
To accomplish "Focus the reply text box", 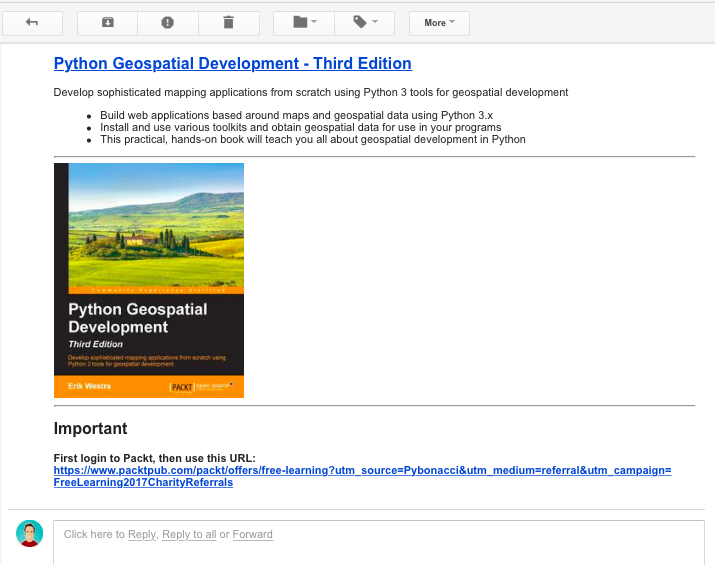I will [x=379, y=543].
